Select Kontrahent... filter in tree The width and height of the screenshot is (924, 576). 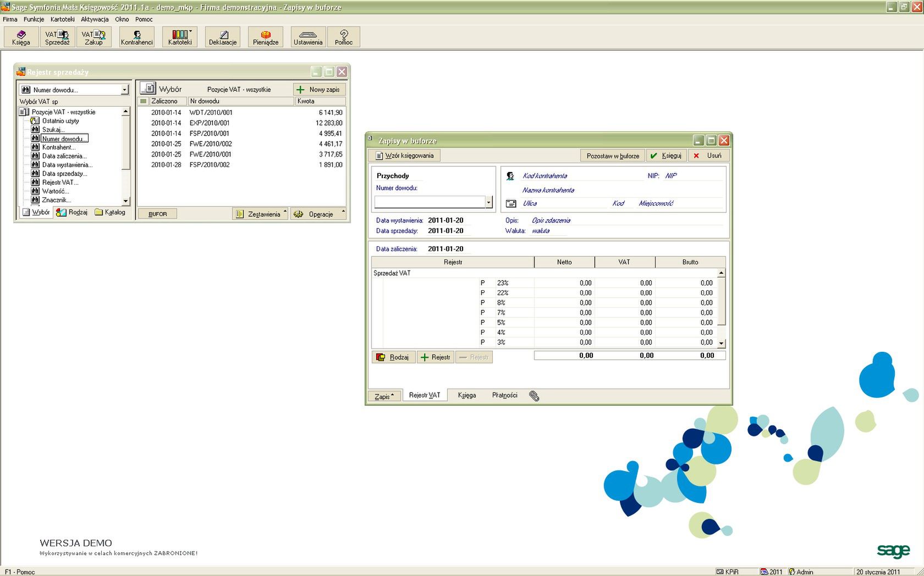[x=59, y=147]
